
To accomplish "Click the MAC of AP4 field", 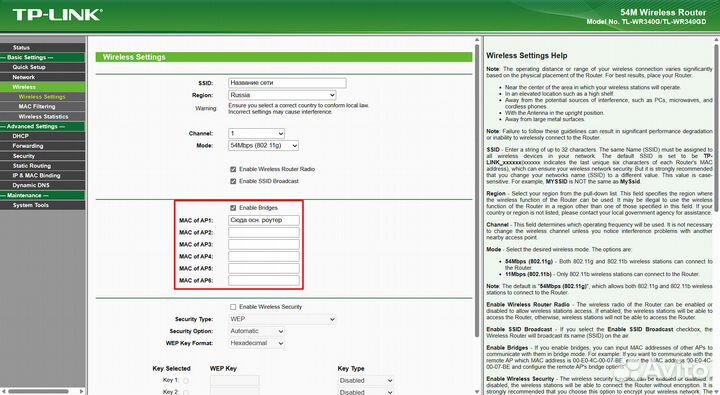I will point(264,256).
